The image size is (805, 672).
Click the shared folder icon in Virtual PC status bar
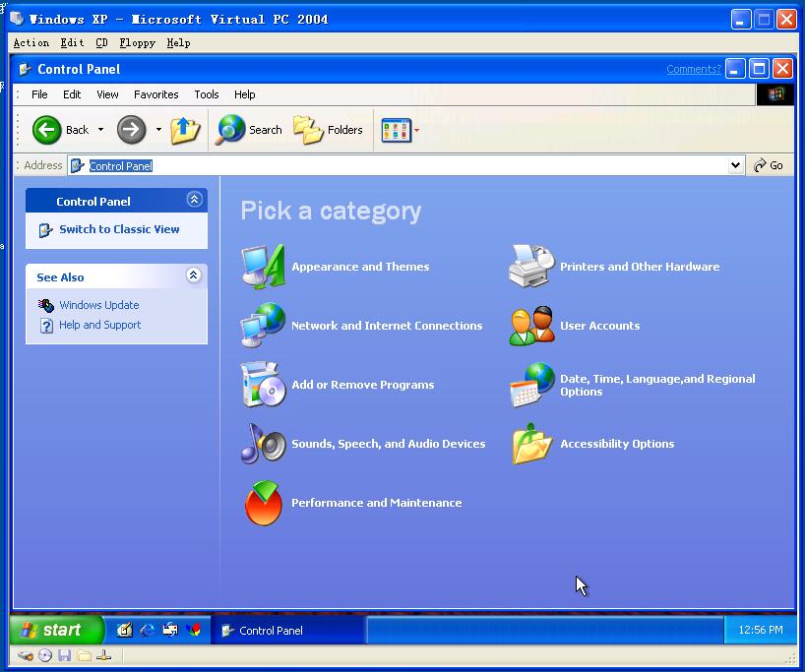[85, 655]
